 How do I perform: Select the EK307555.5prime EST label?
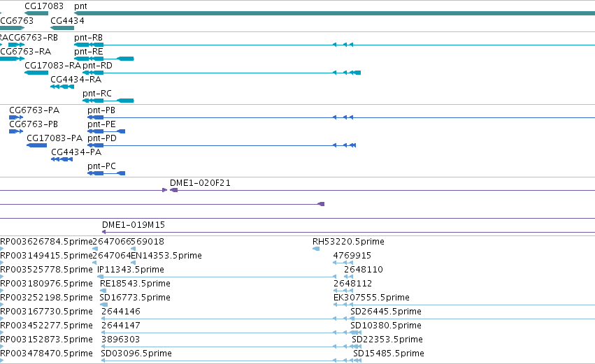371,298
